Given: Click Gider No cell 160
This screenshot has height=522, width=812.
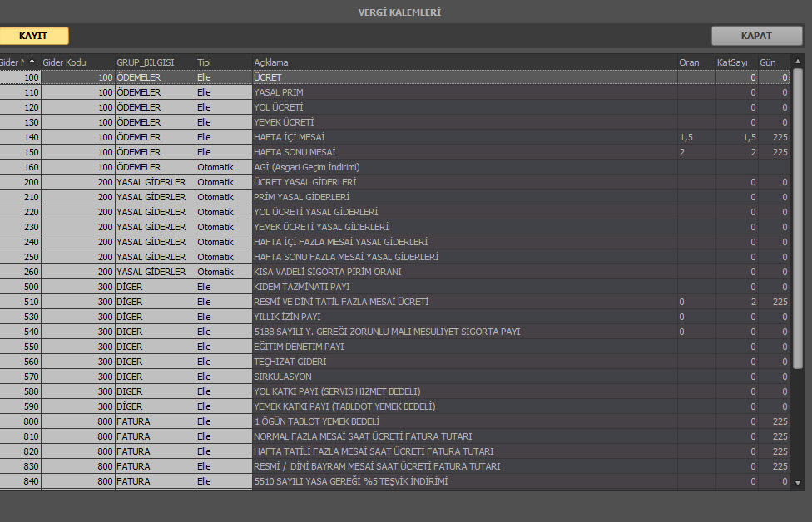Looking at the screenshot, I should (20, 167).
